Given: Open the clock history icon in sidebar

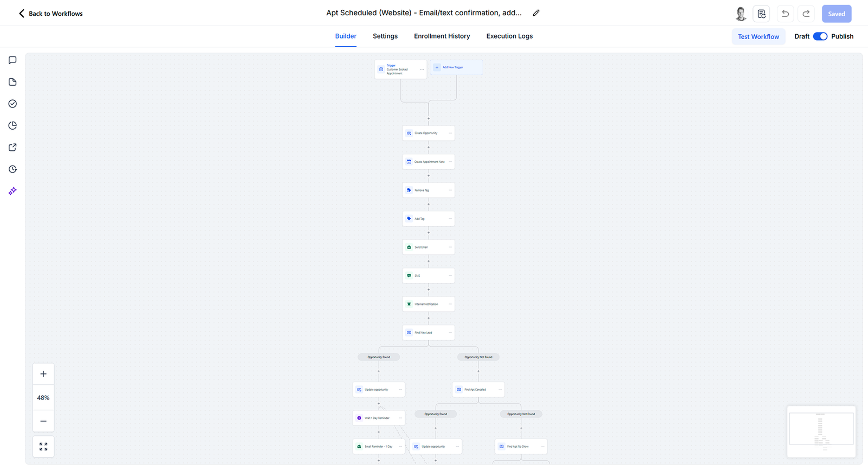Looking at the screenshot, I should tap(12, 169).
